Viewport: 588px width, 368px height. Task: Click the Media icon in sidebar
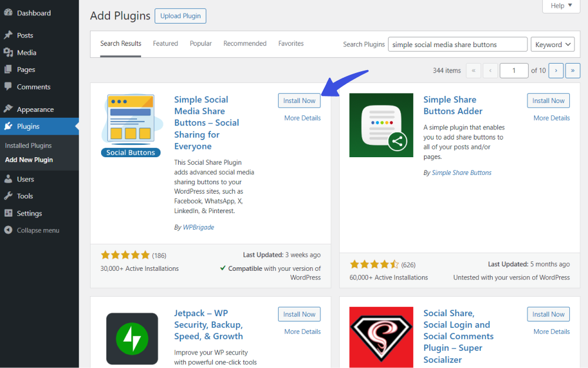coord(8,52)
